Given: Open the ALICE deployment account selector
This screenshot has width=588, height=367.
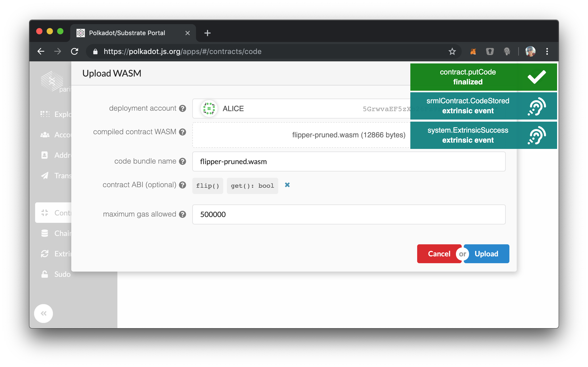Looking at the screenshot, I should (288, 108).
